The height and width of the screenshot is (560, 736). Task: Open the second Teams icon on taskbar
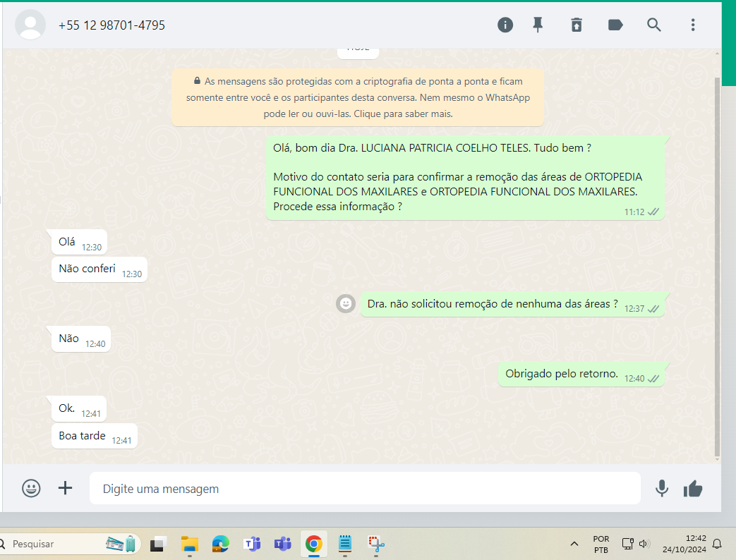pos(283,544)
